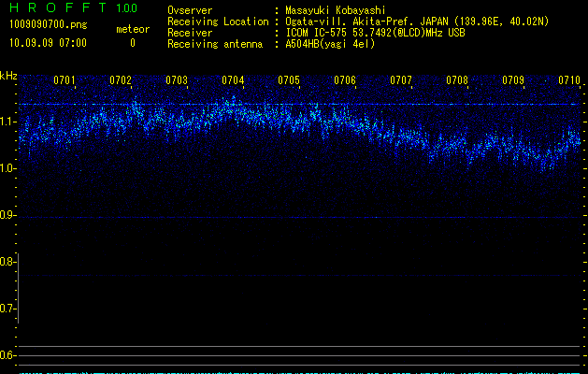This screenshot has width=588, height=374.
Task: Click the 0705 time marker
Action: click(x=289, y=80)
